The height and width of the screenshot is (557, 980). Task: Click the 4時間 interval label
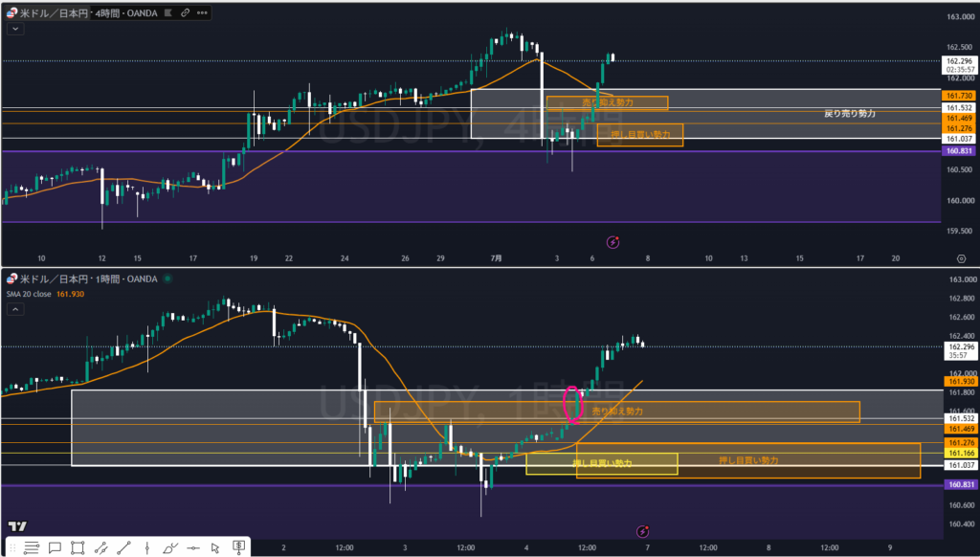(107, 13)
